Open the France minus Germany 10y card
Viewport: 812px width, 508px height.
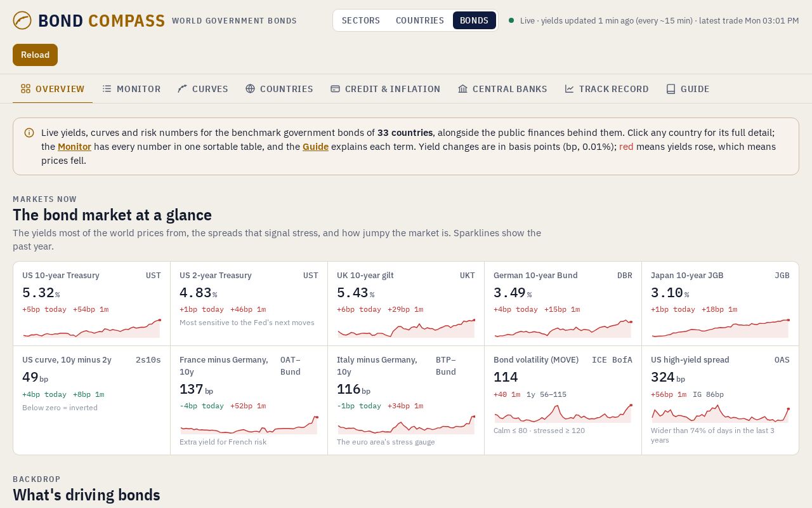point(249,400)
